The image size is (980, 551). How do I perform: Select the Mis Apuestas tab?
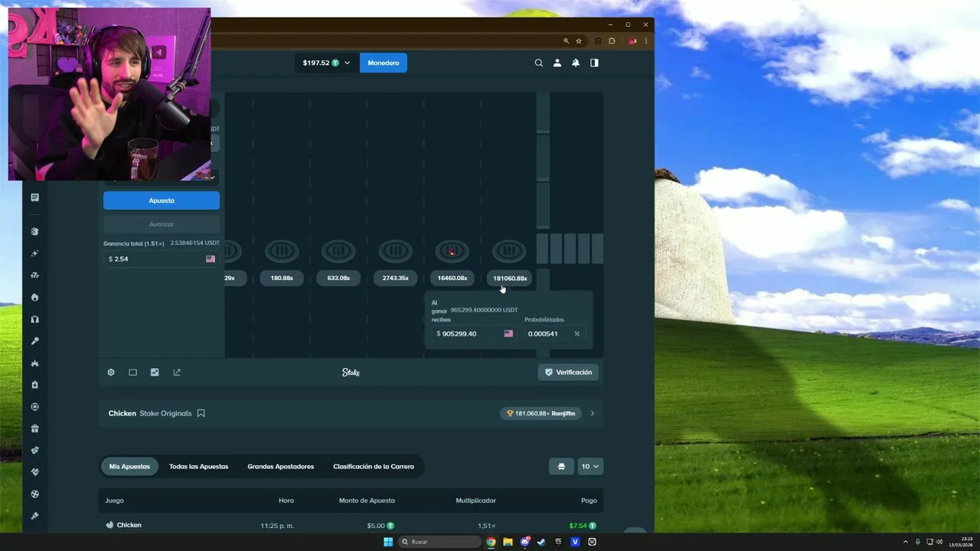(129, 466)
